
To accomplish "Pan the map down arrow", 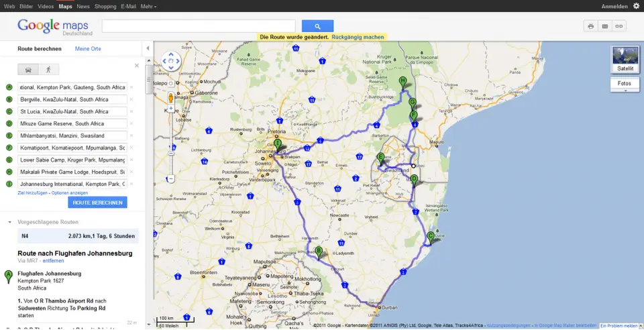I will point(171,68).
